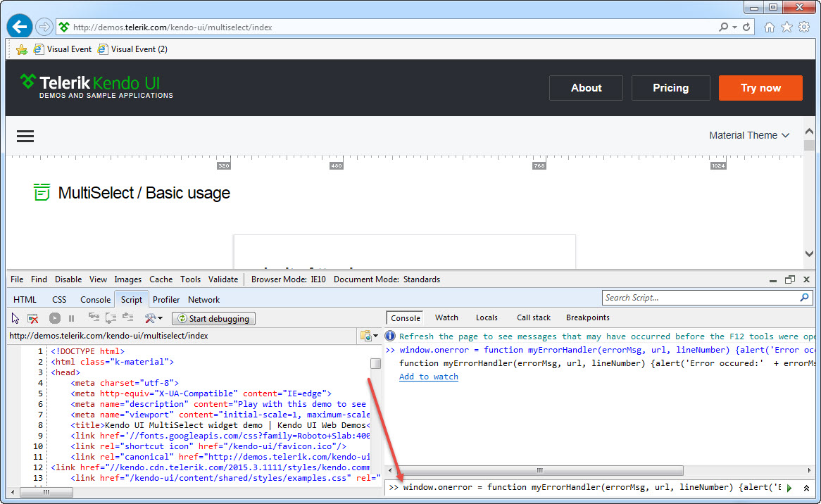Open the debugger tools wrench dropdown
This screenshot has width=821, height=504.
coord(153,319)
